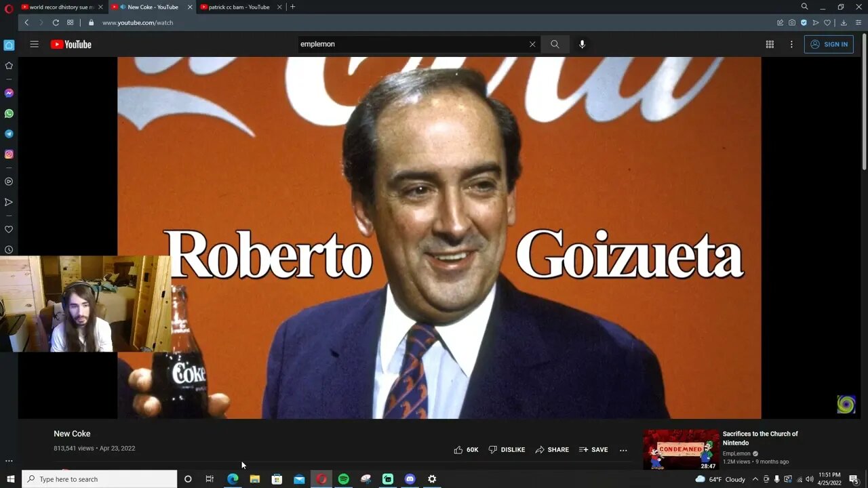Viewport: 868px width, 488px height.
Task: Grab the page vertical scrollbar
Action: point(864,102)
